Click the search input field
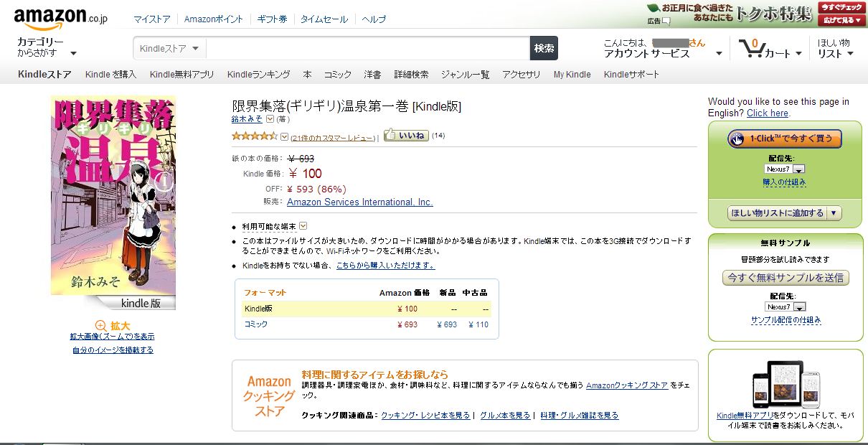The height and width of the screenshot is (445, 868). (368, 48)
